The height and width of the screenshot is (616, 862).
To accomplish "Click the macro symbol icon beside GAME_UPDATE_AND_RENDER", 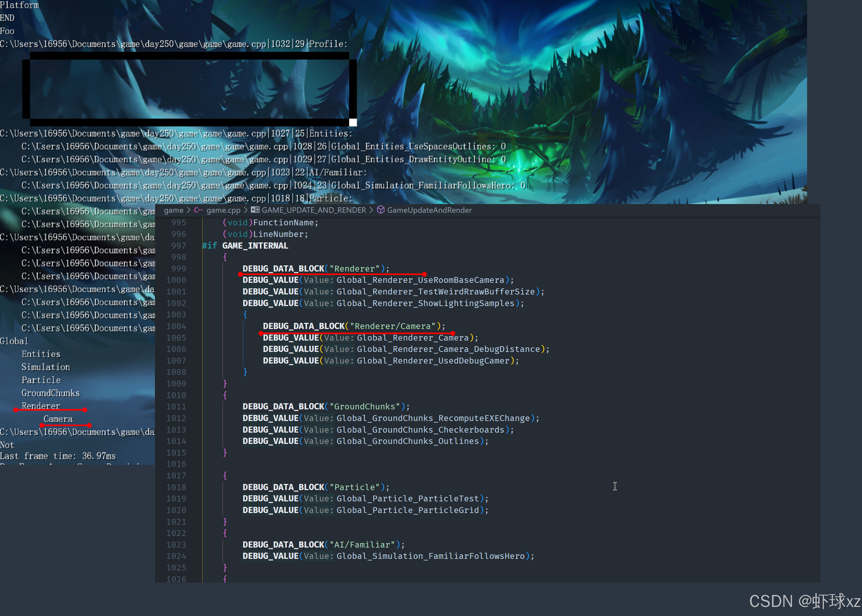I will (255, 210).
